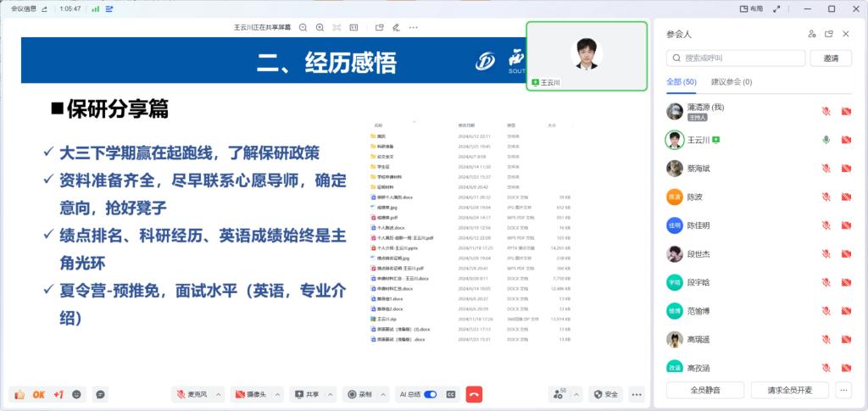Click the participant search field
Screen dimensions: 868x411
(736, 58)
